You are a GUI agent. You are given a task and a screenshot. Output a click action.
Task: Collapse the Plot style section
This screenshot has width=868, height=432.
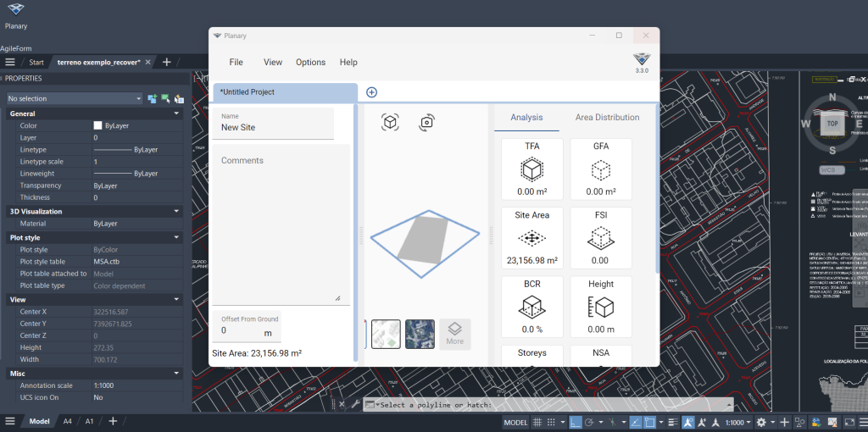click(176, 237)
